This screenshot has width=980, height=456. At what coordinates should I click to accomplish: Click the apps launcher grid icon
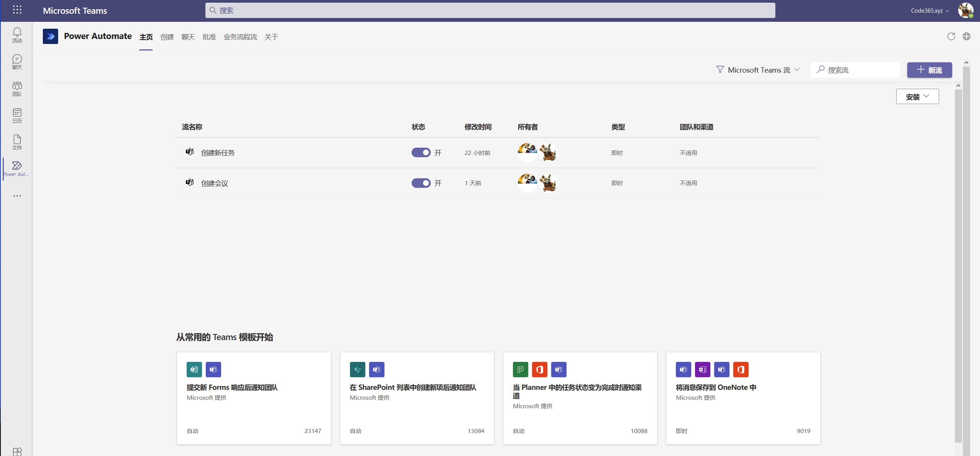pyautogui.click(x=17, y=10)
